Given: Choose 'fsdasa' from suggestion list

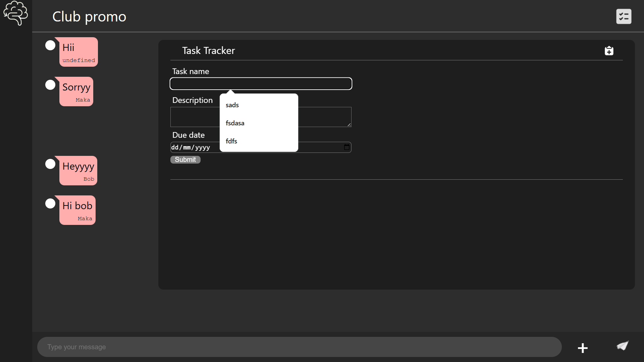Looking at the screenshot, I should click(235, 123).
